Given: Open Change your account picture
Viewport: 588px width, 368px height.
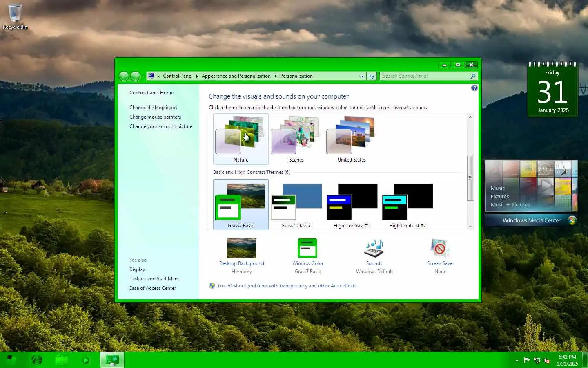Looking at the screenshot, I should point(161,126).
